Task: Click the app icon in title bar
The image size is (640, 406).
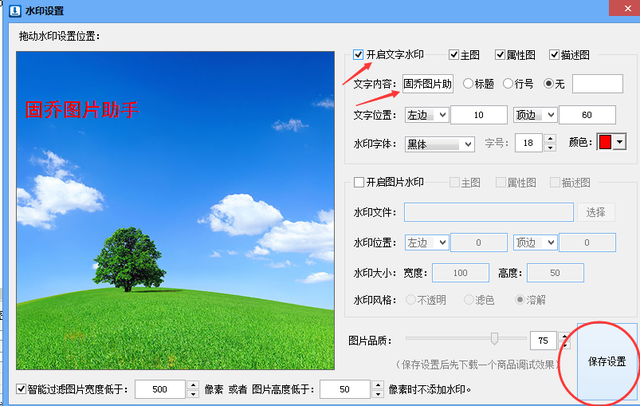Action: tap(16, 10)
